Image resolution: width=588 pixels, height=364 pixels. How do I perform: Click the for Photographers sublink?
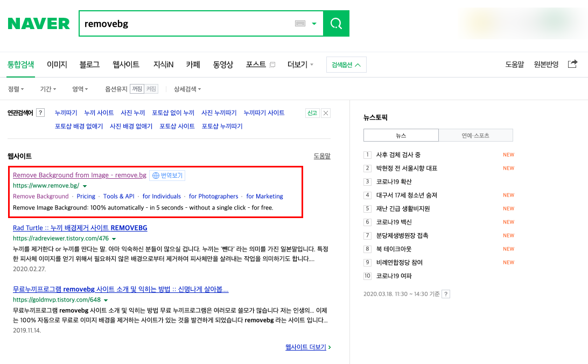tap(213, 196)
